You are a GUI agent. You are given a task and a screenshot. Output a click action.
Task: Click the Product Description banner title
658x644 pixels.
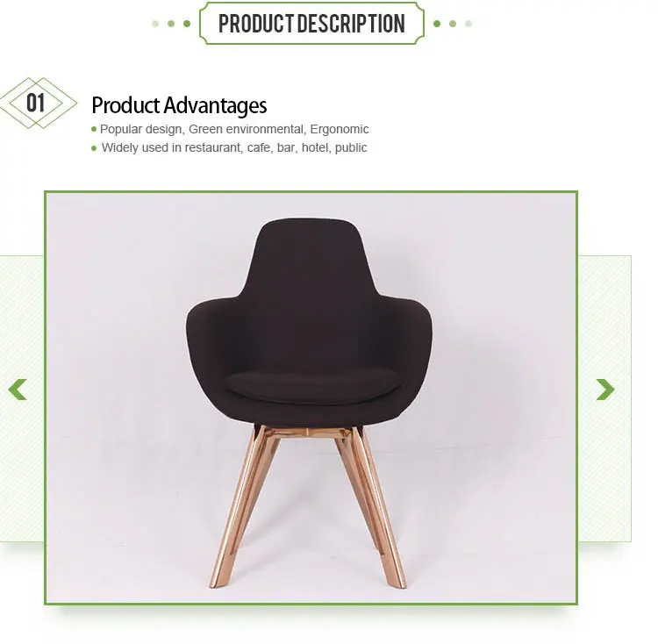click(x=311, y=24)
